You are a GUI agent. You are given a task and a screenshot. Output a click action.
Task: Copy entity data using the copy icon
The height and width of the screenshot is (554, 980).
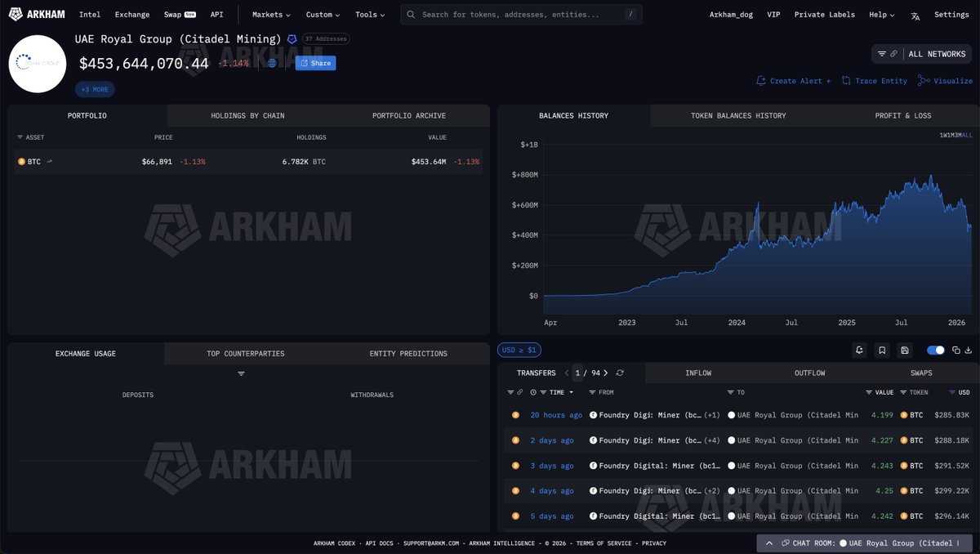click(x=956, y=350)
